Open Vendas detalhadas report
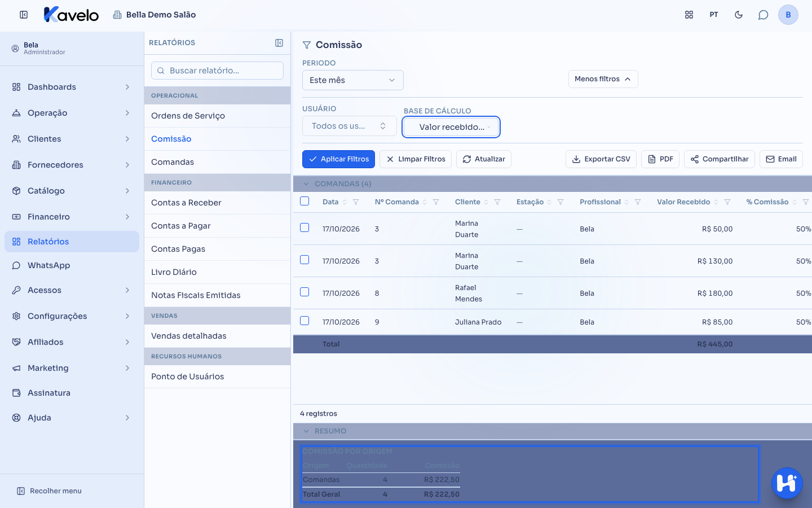The width and height of the screenshot is (812, 508). point(218,336)
